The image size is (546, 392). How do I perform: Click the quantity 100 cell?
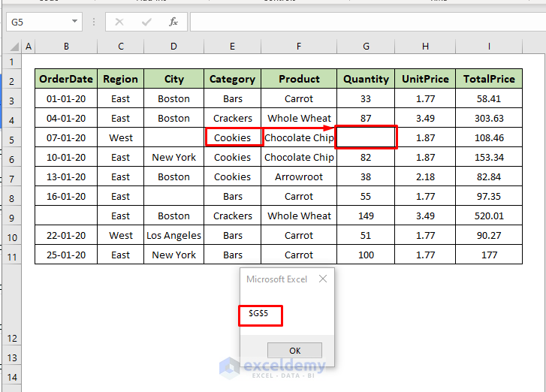coord(366,255)
